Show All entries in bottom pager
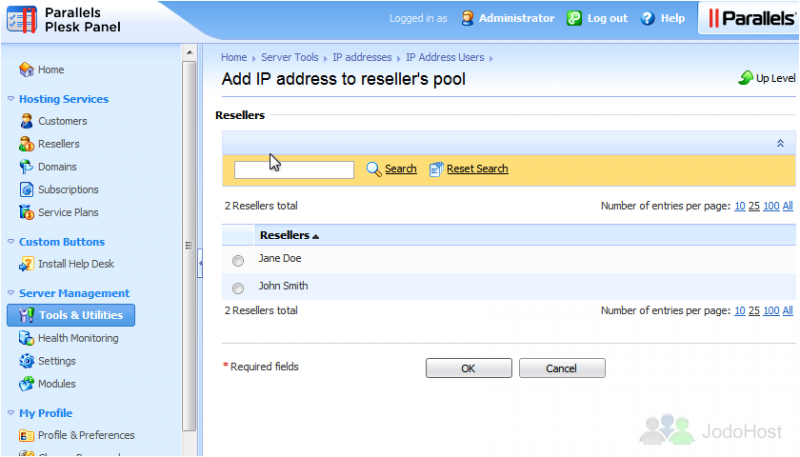Viewport: 800px width, 457px height. [x=788, y=311]
